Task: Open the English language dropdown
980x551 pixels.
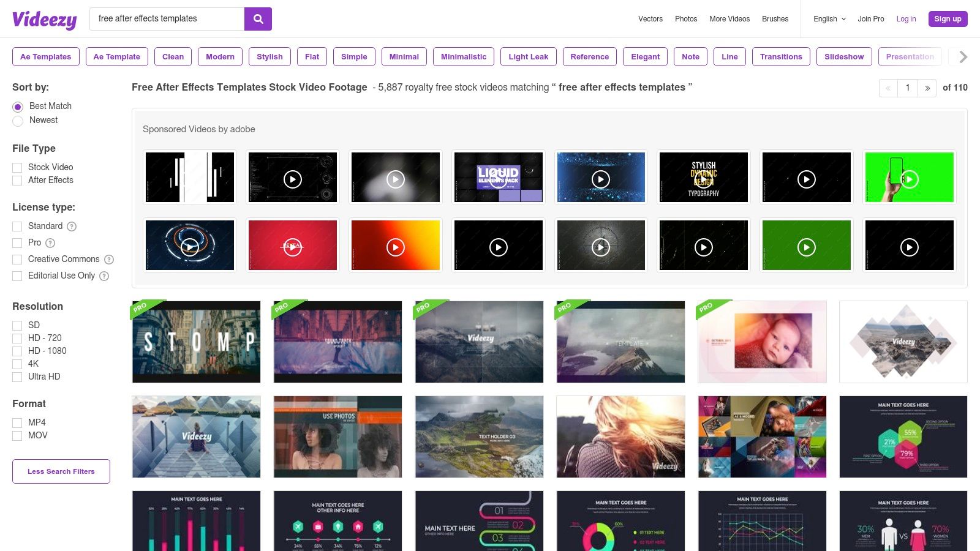Action: click(x=829, y=19)
